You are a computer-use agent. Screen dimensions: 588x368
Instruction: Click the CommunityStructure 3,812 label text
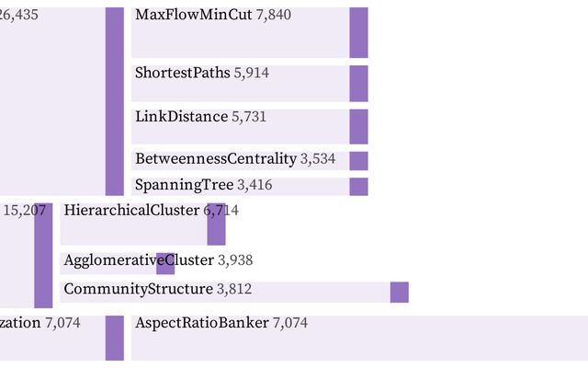pos(158,289)
